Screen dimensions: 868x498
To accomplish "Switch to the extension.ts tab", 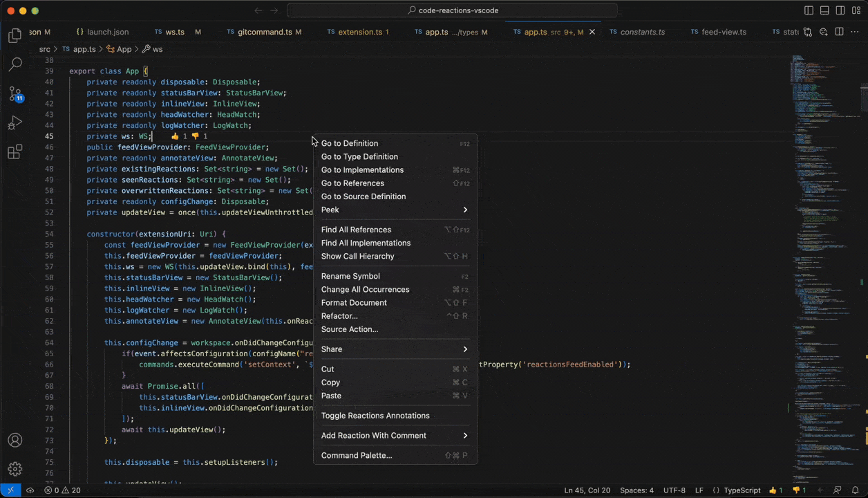I will point(358,32).
